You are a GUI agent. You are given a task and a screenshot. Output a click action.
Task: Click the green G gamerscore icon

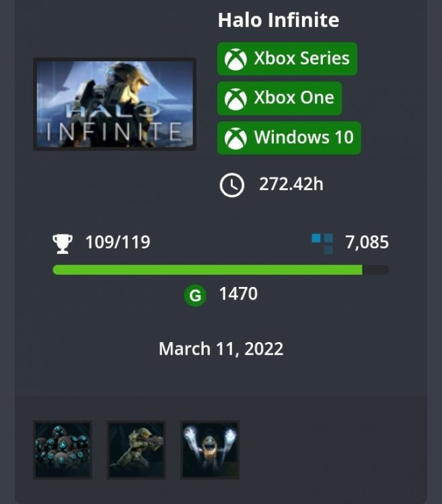[195, 296]
